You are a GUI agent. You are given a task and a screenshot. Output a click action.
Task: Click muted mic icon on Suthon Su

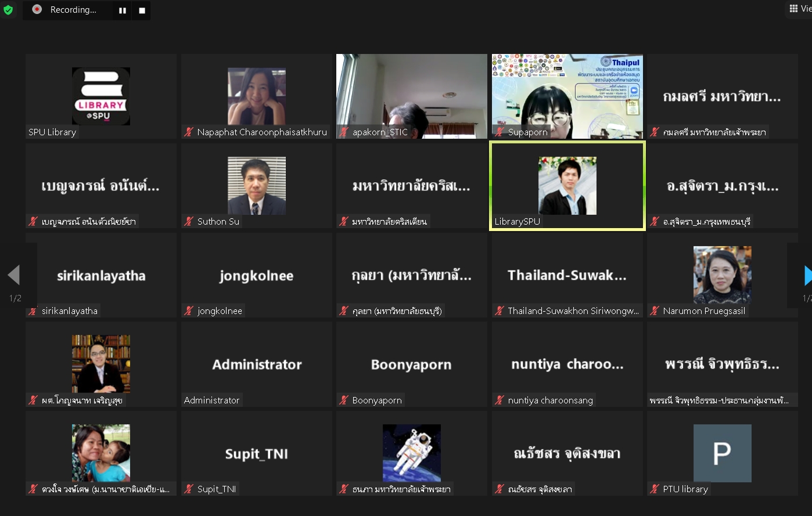tap(189, 221)
